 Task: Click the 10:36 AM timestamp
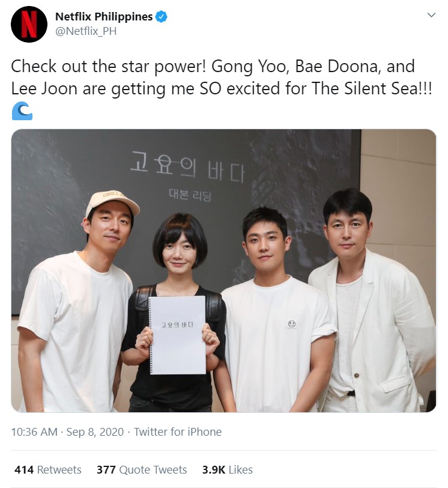pyautogui.click(x=34, y=432)
